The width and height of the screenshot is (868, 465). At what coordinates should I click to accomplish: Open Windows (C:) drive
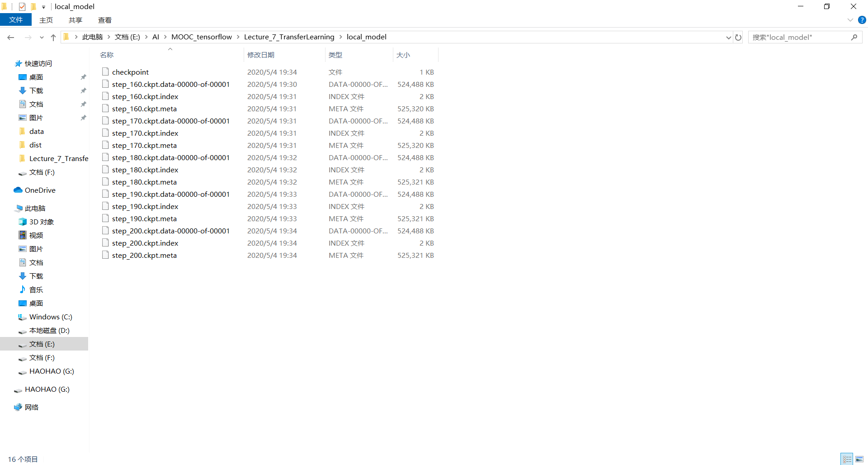point(51,317)
